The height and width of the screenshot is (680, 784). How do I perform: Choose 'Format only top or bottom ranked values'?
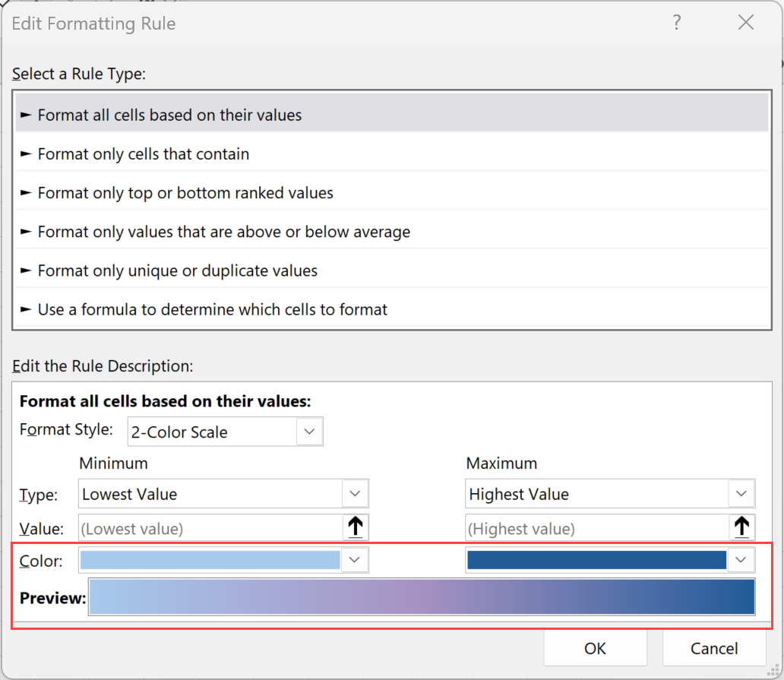(x=185, y=193)
